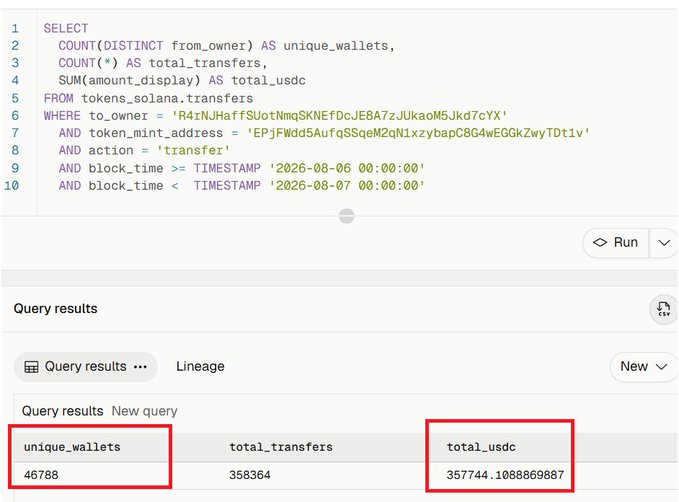
Task: Click the table icon in the Query results tab
Action: [31, 367]
